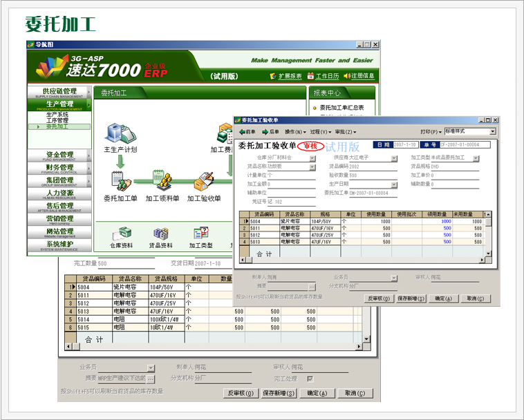This screenshot has width=524, height=420.
Task: Click the 凭证号 102 field
Action: coord(292,202)
